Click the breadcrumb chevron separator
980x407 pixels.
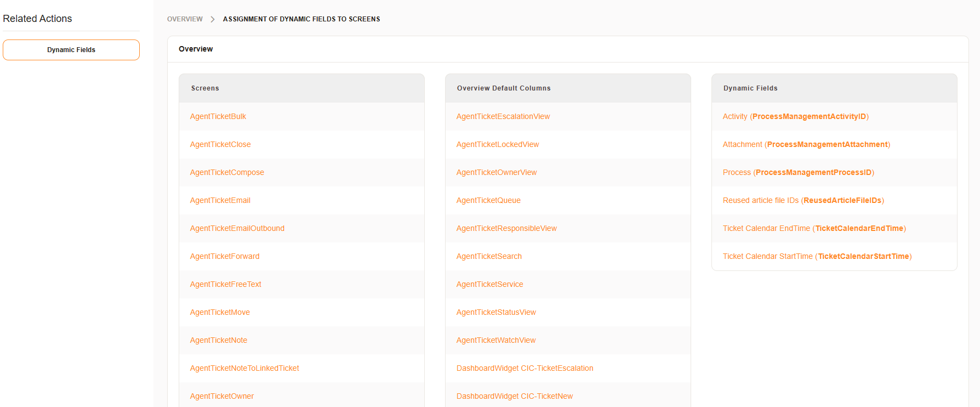(213, 19)
